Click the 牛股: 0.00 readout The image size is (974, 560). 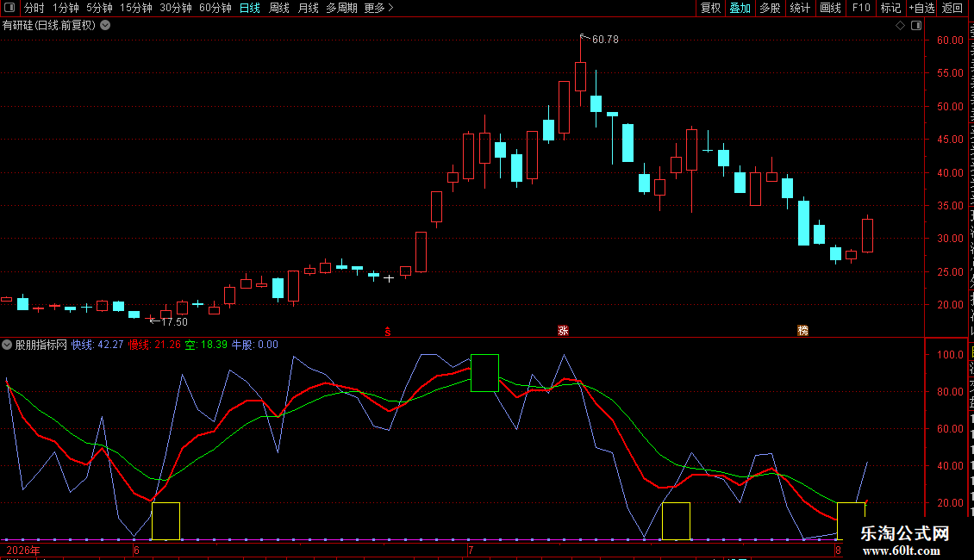click(254, 345)
